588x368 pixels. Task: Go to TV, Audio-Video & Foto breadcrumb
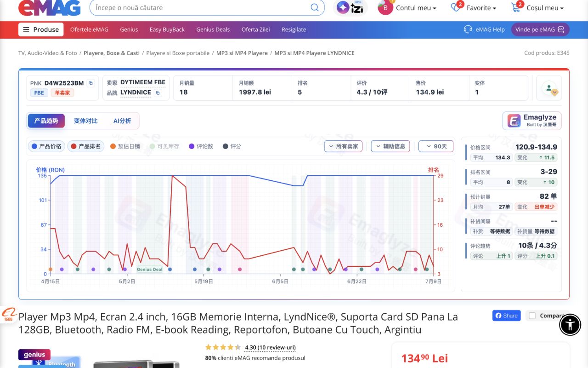point(48,53)
